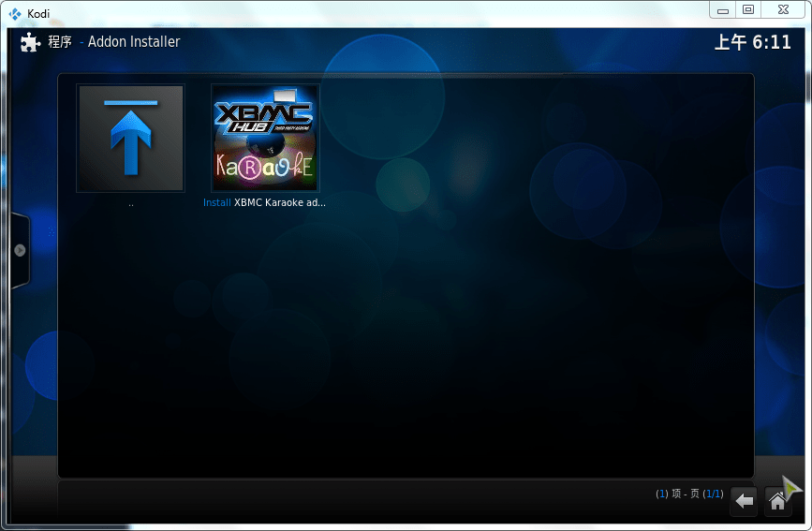Click the Kodi logo in title bar
This screenshot has width=812, height=531.
coord(15,13)
